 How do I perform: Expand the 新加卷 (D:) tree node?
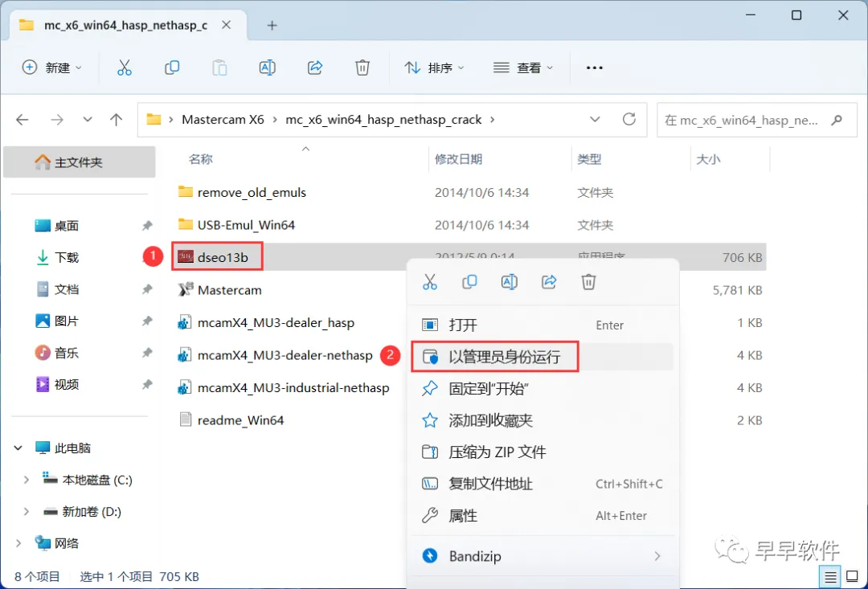click(x=26, y=512)
